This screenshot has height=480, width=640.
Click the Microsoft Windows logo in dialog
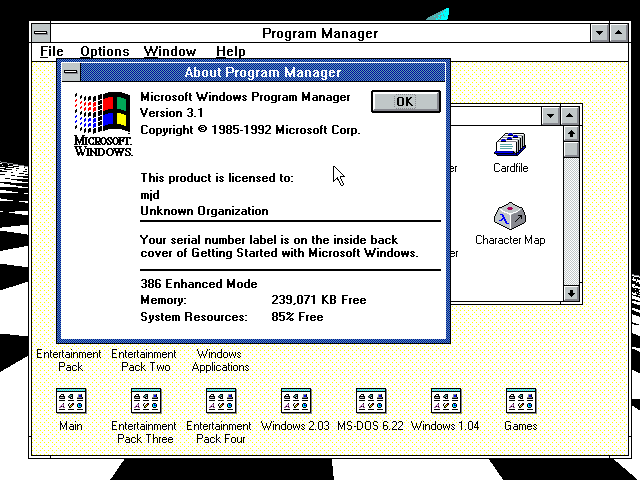pos(103,124)
